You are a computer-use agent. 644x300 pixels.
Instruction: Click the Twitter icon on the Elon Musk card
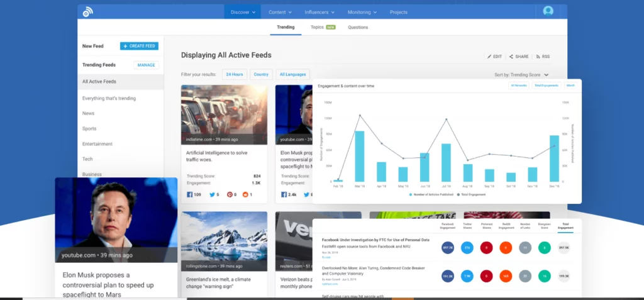(x=306, y=194)
